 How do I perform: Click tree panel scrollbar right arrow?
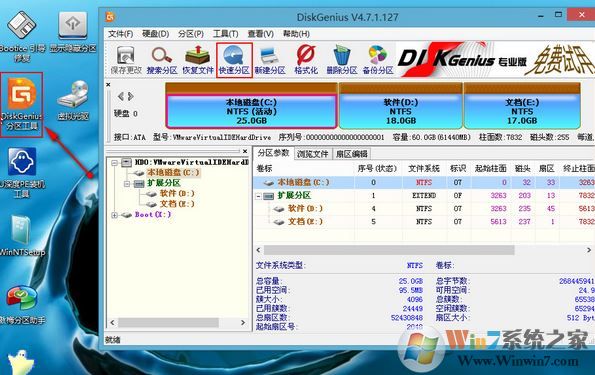[x=243, y=323]
